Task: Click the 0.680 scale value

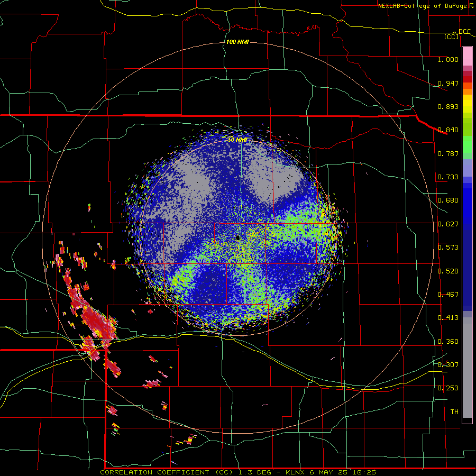Action: point(448,200)
